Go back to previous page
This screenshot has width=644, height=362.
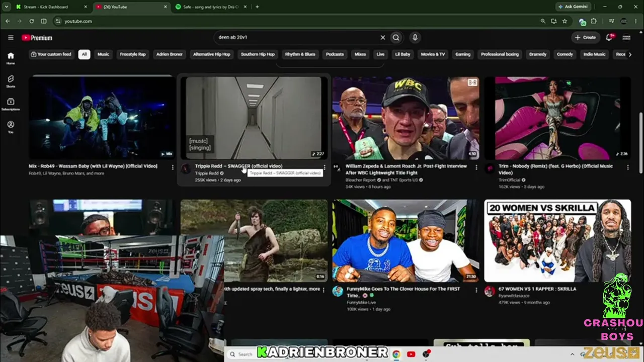(8, 21)
